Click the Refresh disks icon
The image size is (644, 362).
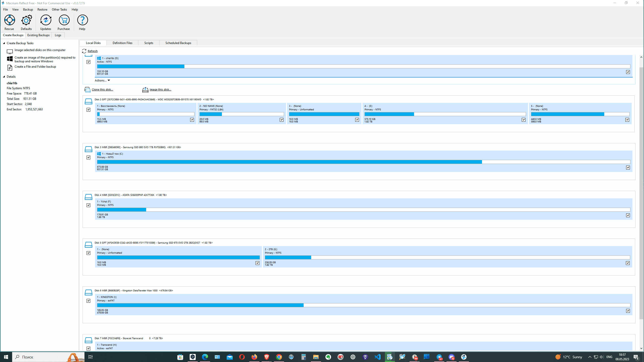point(84,51)
